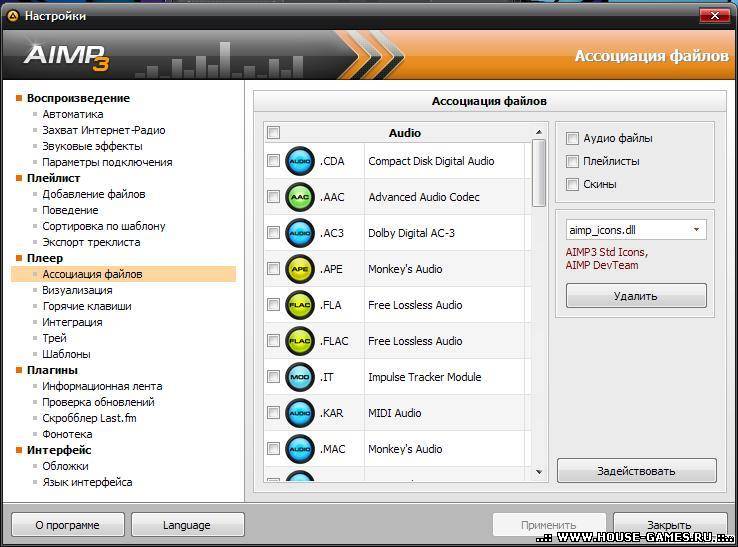Open the Шаблоны settings page
The image size is (738, 547).
(x=66, y=354)
